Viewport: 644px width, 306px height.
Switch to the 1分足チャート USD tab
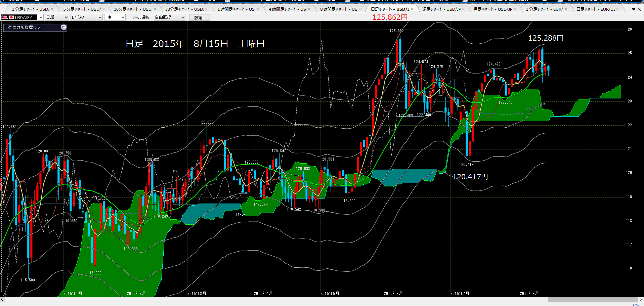[x=30, y=9]
